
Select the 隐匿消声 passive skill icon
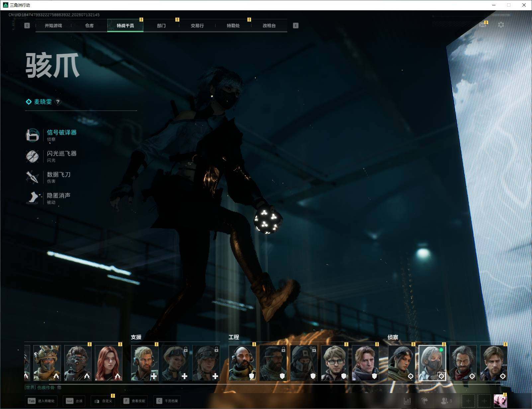[x=33, y=198]
